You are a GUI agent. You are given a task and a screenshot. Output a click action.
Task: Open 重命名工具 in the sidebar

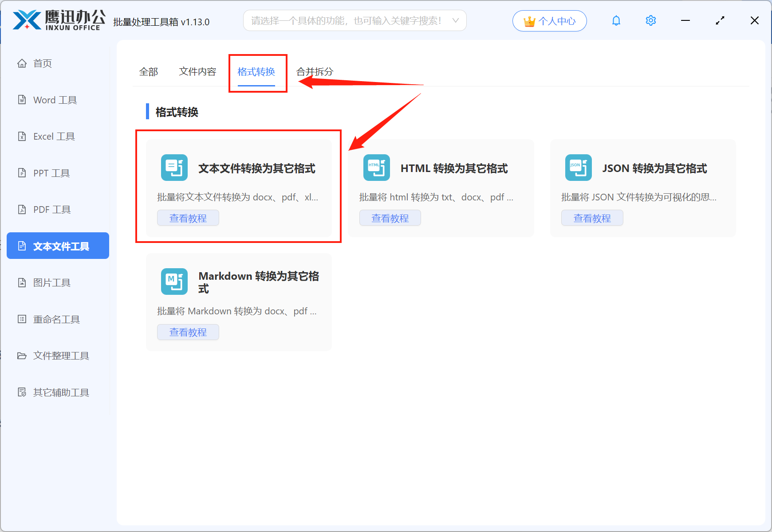point(56,319)
